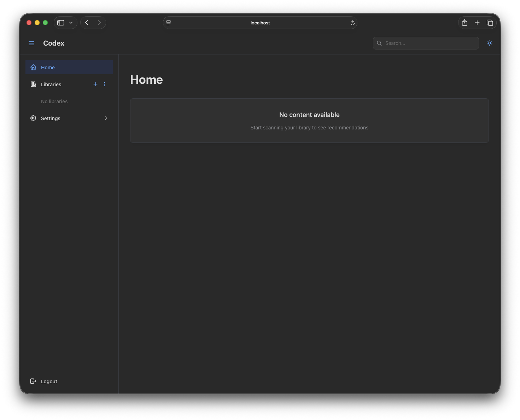The image size is (520, 420).
Task: Click the website settings icon in the address bar
Action: [168, 22]
